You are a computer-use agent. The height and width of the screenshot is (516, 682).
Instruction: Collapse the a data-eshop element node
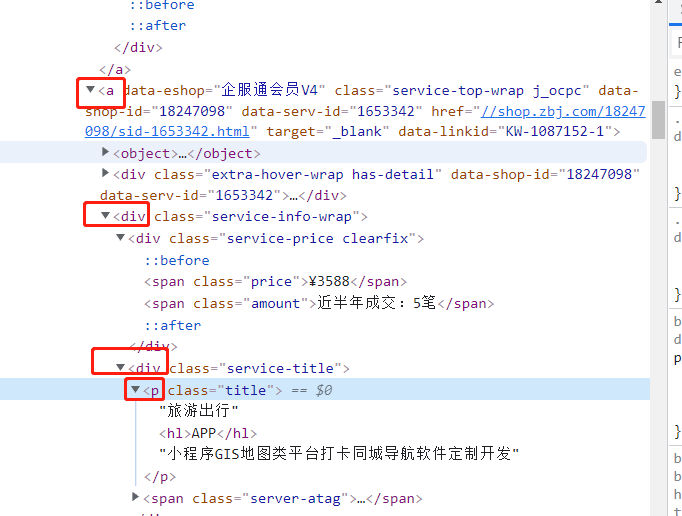click(90, 90)
